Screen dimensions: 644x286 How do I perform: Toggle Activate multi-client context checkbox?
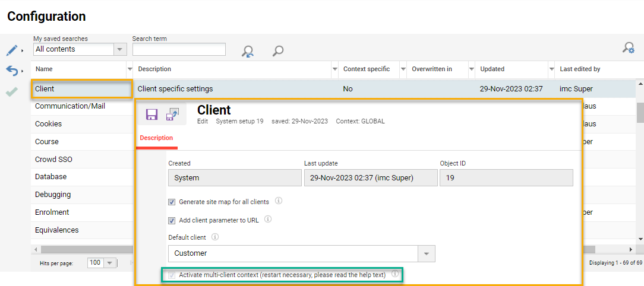[x=172, y=275]
